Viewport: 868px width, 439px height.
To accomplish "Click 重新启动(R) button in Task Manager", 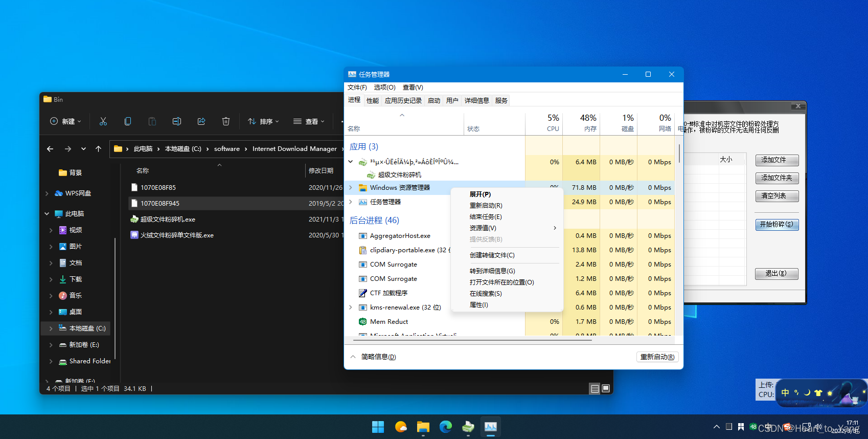I will click(657, 357).
